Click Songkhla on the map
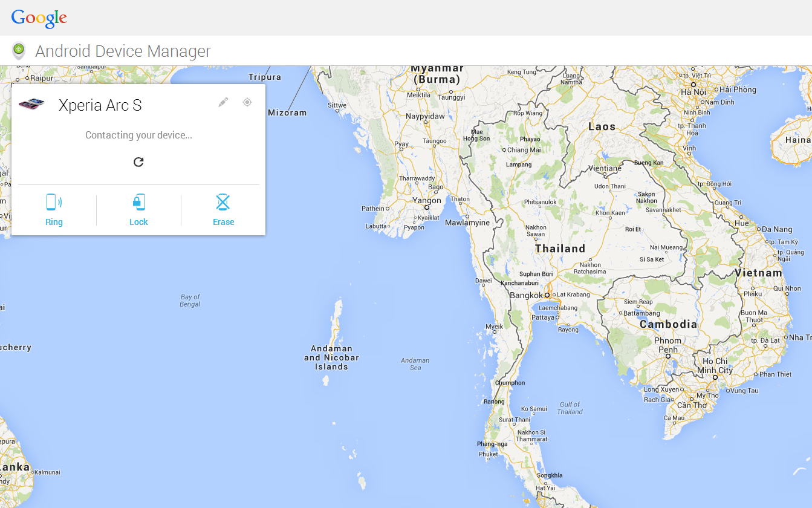 pyautogui.click(x=549, y=475)
